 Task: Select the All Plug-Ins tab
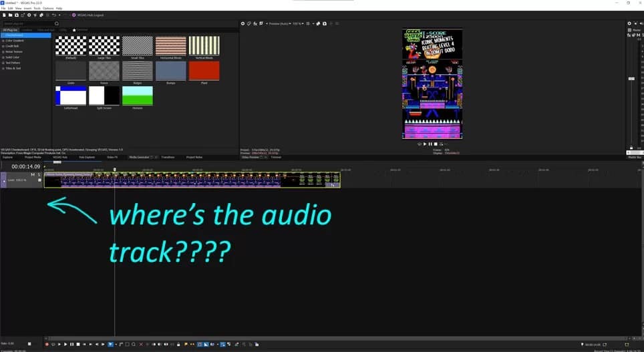[x=10, y=30]
